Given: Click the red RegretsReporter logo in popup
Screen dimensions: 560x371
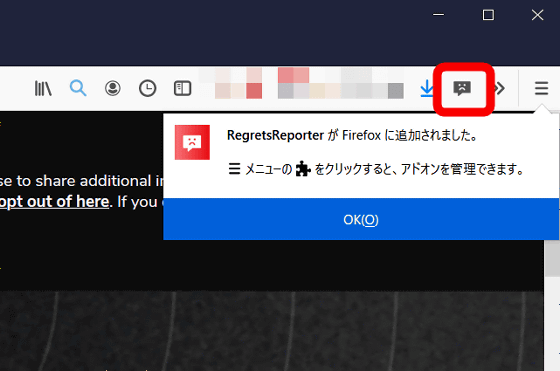Looking at the screenshot, I should pyautogui.click(x=192, y=142).
